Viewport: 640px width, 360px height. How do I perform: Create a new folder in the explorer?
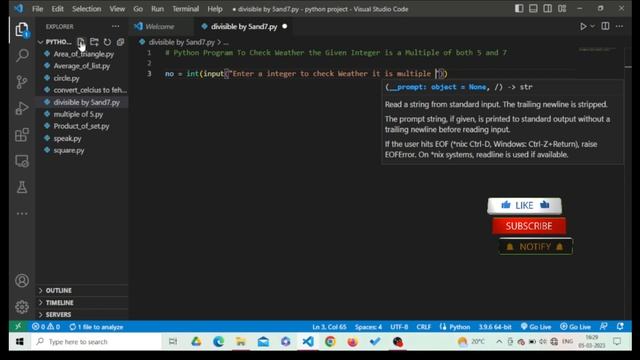(94, 42)
